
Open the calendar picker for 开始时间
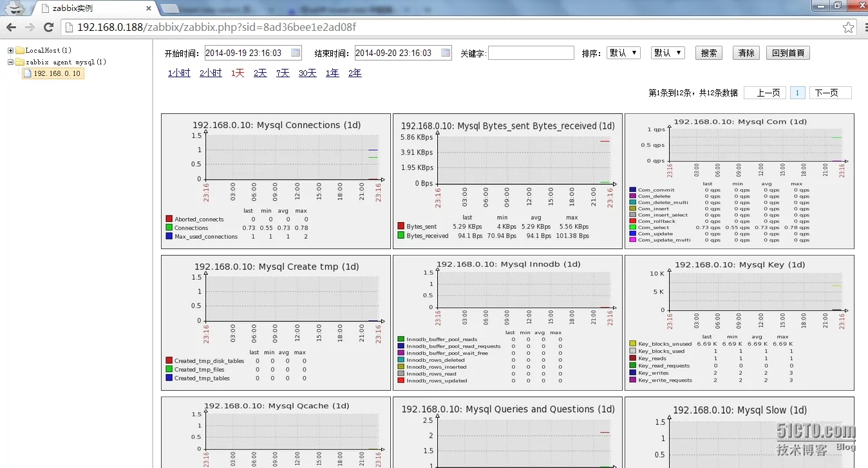click(x=296, y=53)
